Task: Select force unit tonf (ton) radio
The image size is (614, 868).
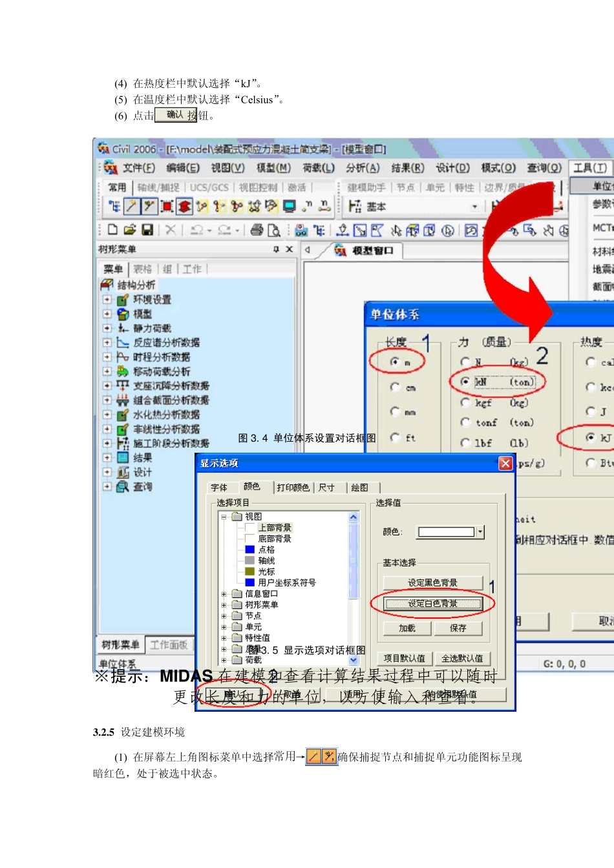Action: 465,422
